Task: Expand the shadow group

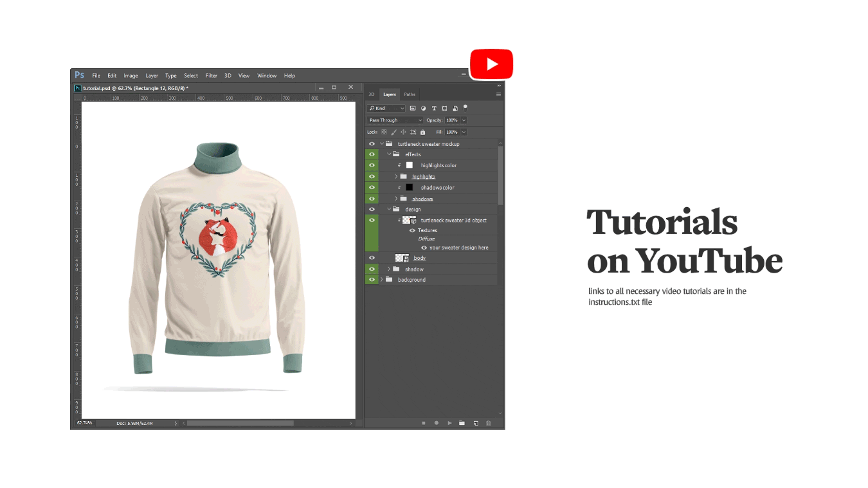Action: coord(389,269)
